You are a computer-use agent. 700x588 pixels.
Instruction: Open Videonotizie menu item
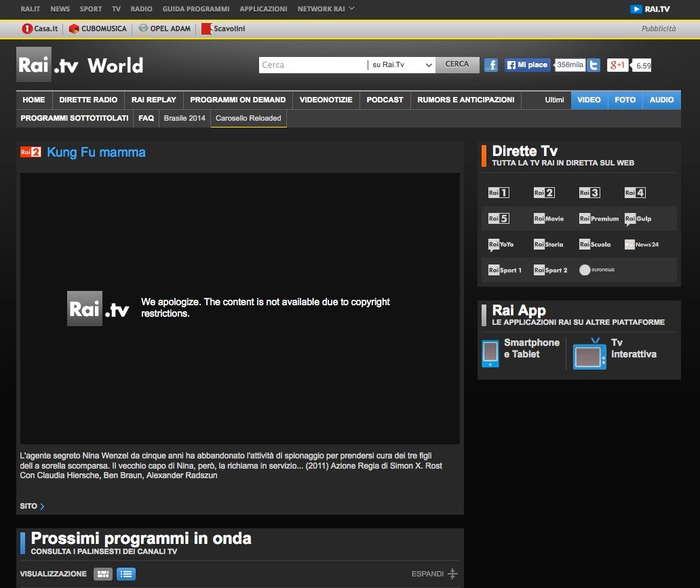(326, 100)
